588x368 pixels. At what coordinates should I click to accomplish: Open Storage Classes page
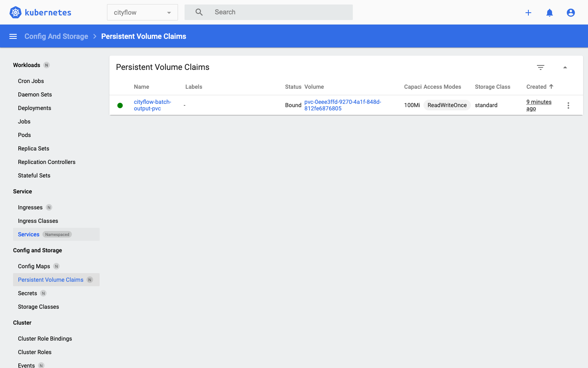click(x=38, y=307)
